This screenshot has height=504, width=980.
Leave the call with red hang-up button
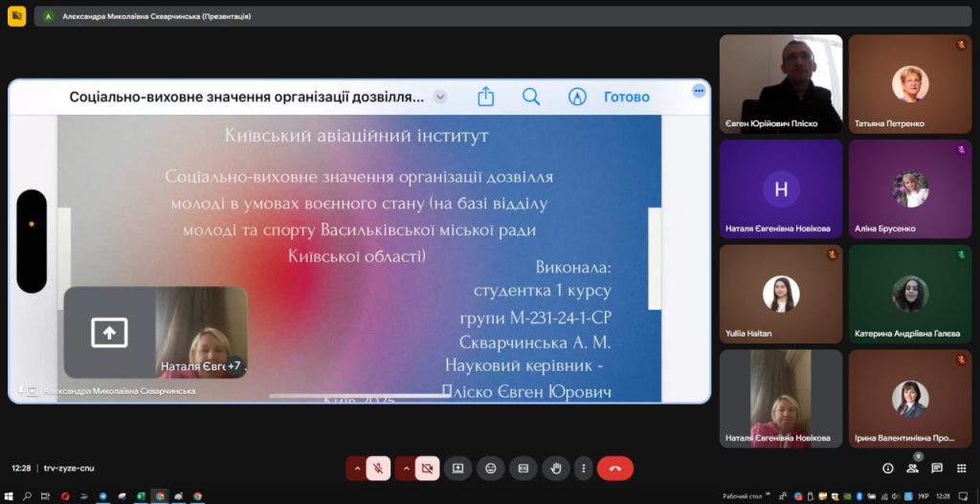[x=615, y=469]
